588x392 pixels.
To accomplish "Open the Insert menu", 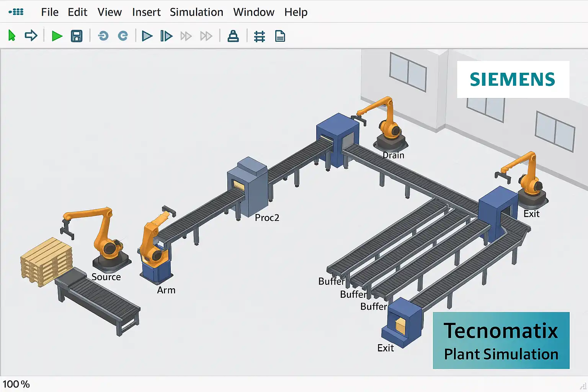I will [146, 12].
